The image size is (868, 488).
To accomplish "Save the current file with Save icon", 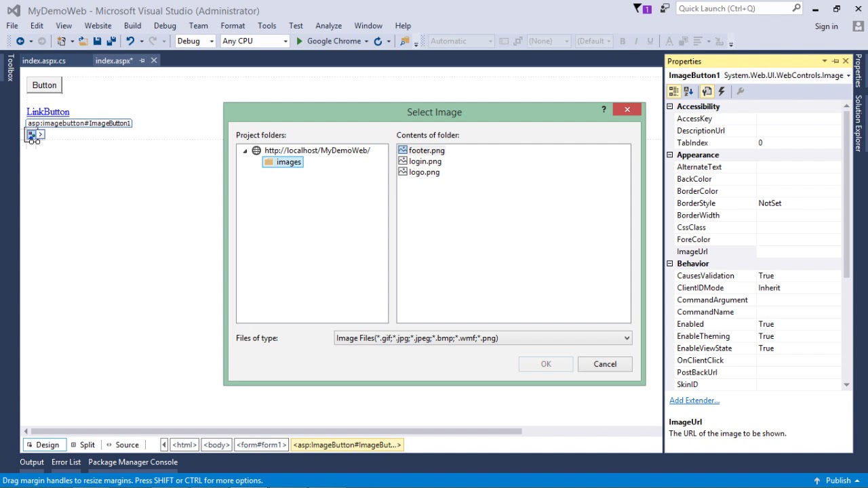I will tap(98, 41).
